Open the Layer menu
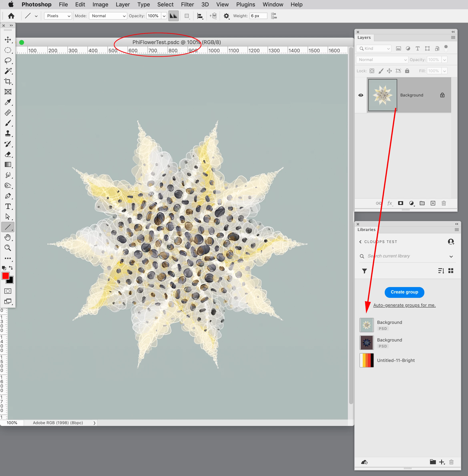This screenshot has height=476, width=468. pyautogui.click(x=123, y=4)
